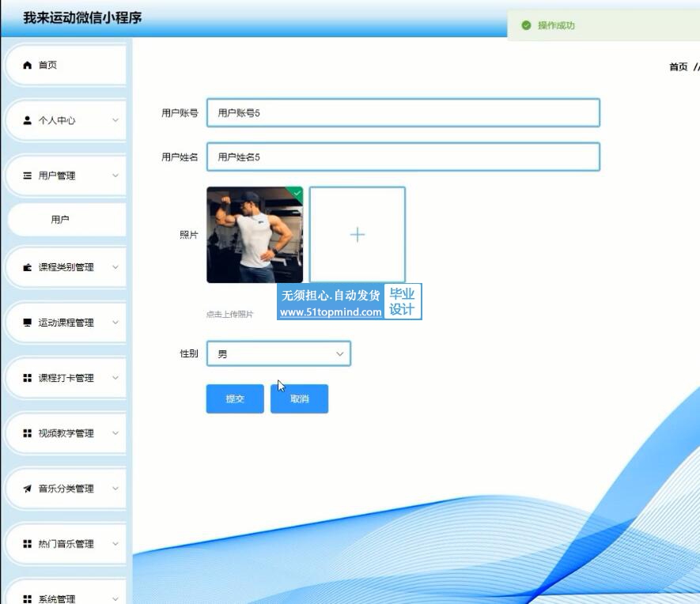700x604 pixels.
Task: Go to the 首页 menu item
Action: [66, 65]
